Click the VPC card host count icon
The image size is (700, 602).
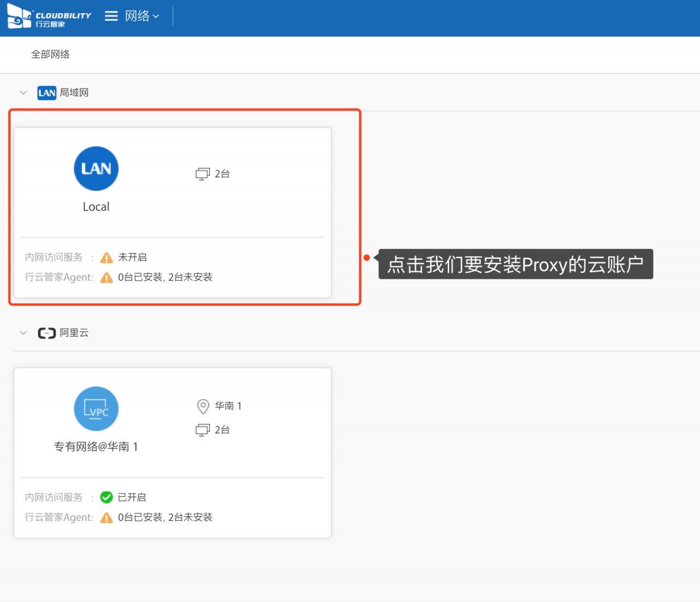[202, 430]
